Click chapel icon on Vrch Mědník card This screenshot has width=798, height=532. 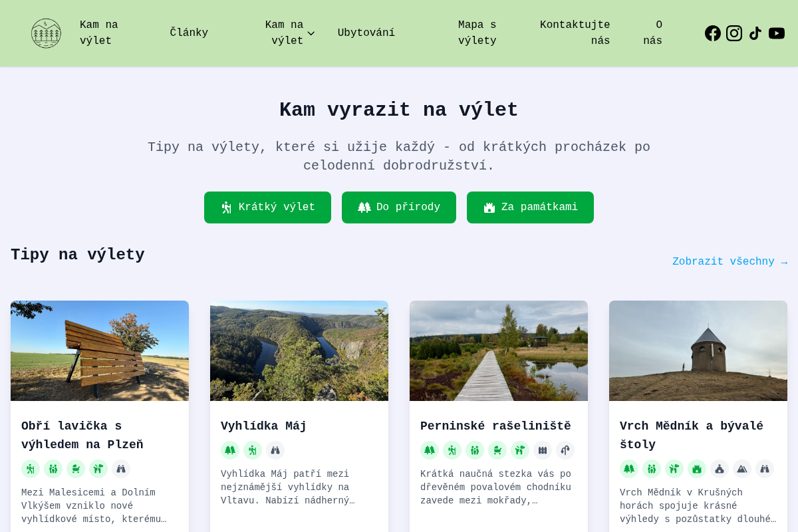tap(720, 469)
